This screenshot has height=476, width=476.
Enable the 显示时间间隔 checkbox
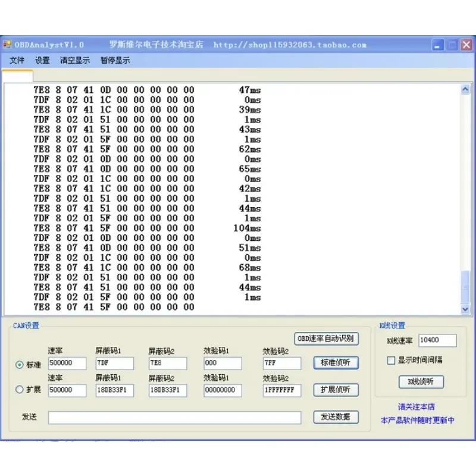click(391, 361)
